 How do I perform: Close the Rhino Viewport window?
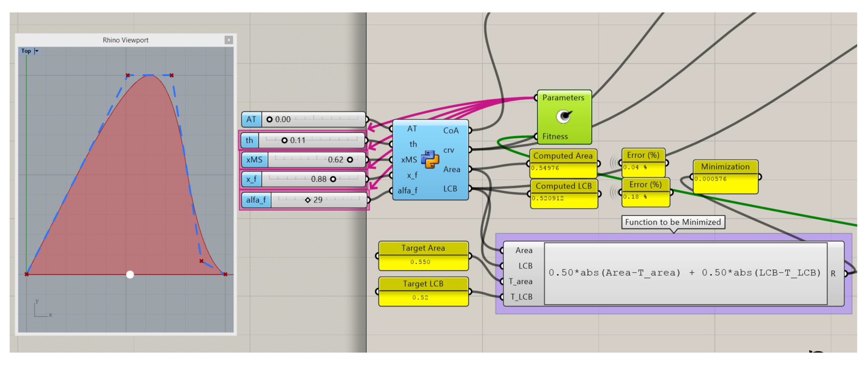[x=228, y=40]
